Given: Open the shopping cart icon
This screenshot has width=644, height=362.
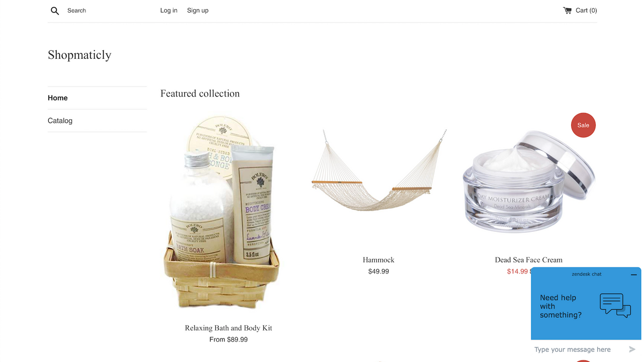Looking at the screenshot, I should pos(567,10).
